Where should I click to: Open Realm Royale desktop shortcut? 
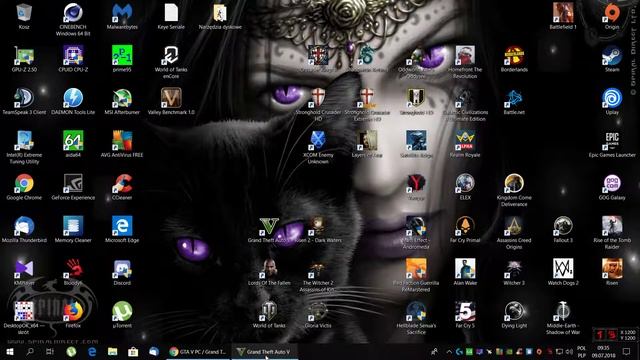point(465,144)
